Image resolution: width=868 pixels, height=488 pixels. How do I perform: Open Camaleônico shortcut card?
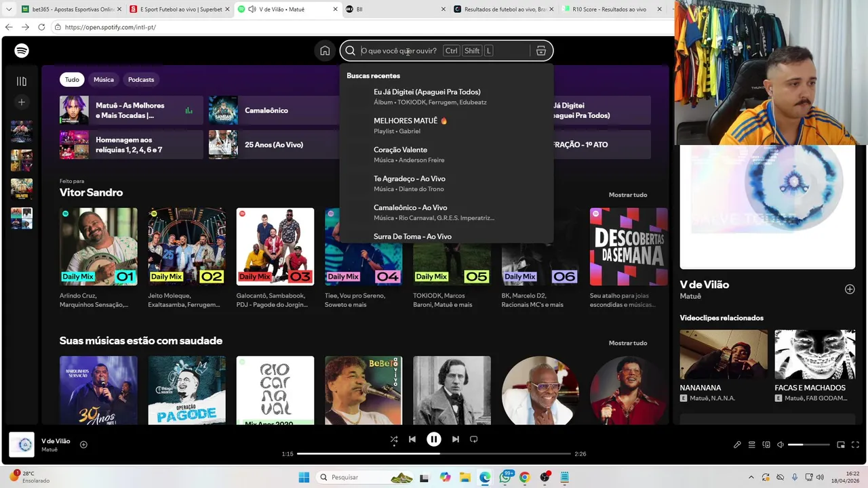[x=274, y=110]
